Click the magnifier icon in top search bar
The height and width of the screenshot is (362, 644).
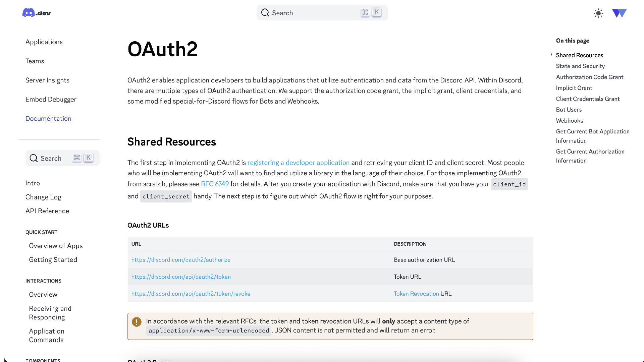click(x=265, y=13)
